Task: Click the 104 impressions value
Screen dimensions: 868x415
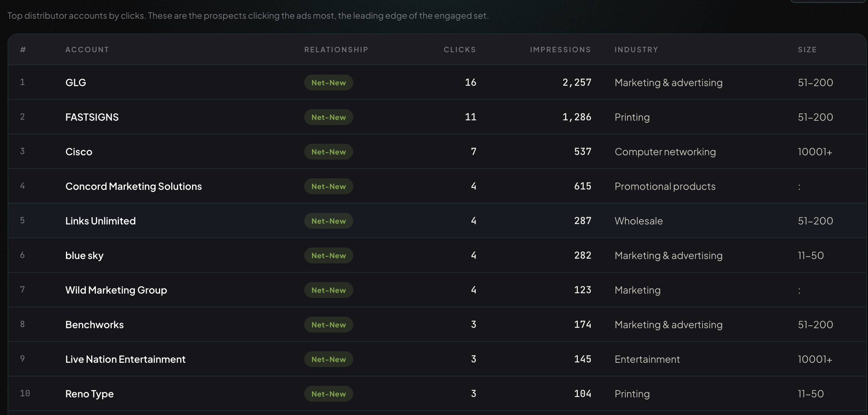Action: tap(583, 394)
